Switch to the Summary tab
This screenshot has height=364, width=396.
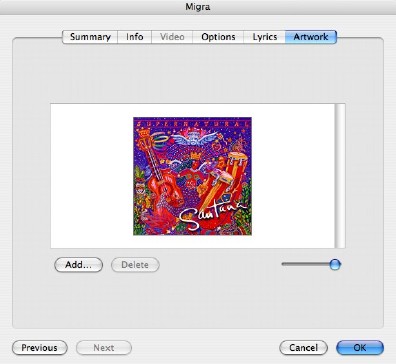pos(90,37)
